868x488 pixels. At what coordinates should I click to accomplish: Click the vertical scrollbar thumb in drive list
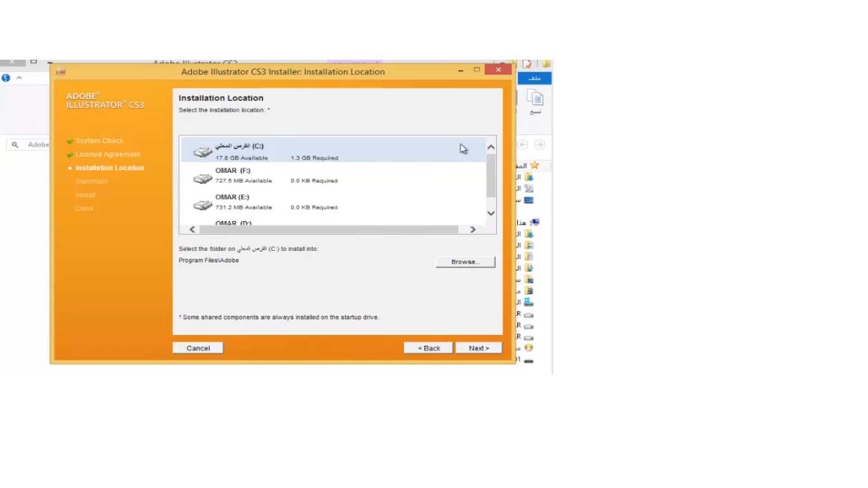[x=491, y=175]
